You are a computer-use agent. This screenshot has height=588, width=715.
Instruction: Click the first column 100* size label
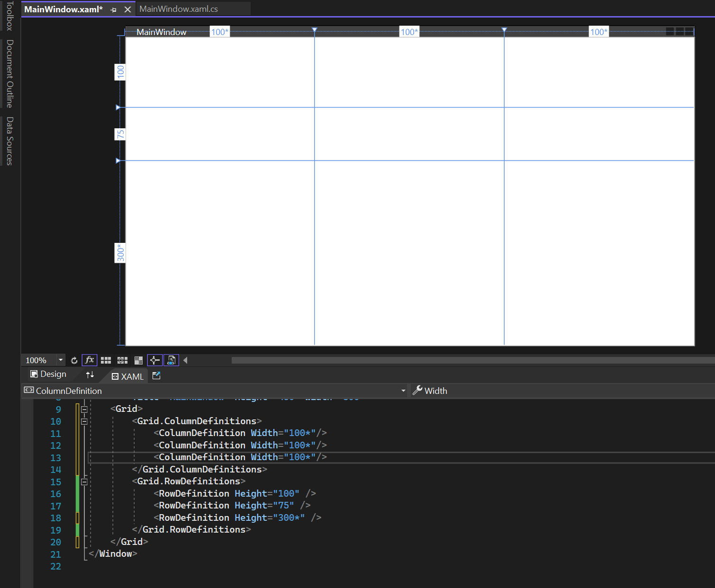pos(220,32)
